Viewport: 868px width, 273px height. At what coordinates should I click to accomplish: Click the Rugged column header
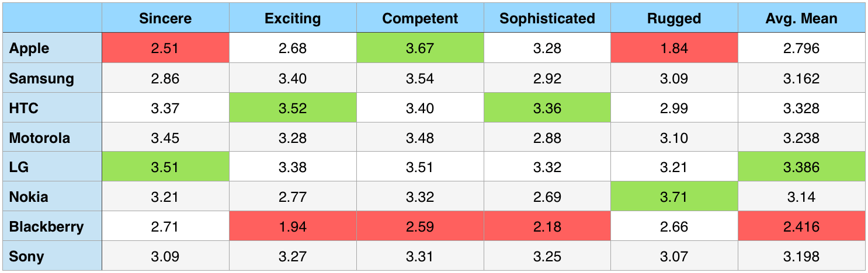pyautogui.click(x=674, y=19)
